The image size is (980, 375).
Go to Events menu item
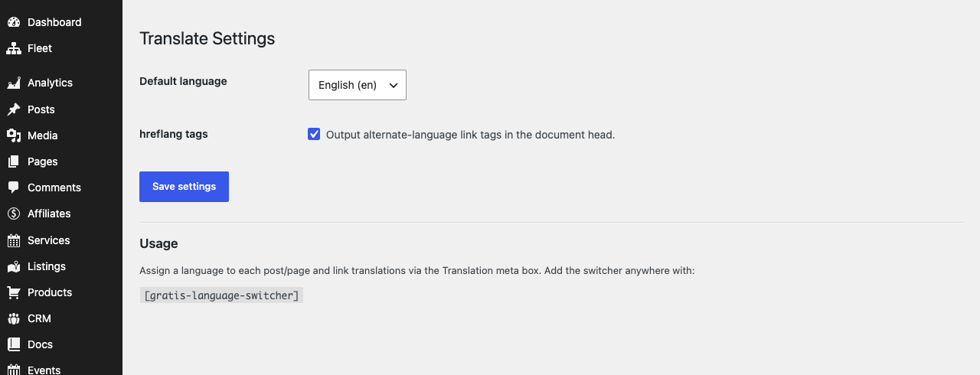pyautogui.click(x=61, y=367)
